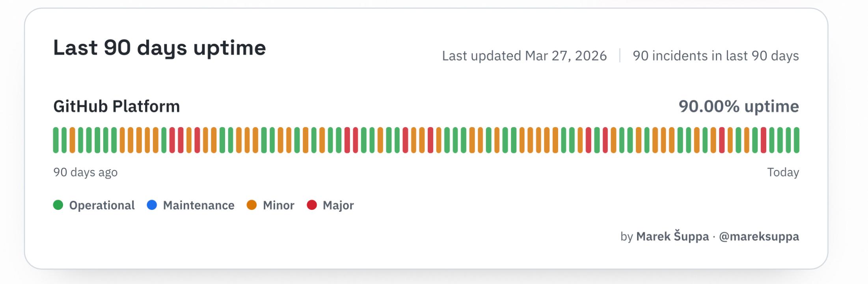Select the red bar closest to Today
The width and height of the screenshot is (868, 284).
pos(764,140)
